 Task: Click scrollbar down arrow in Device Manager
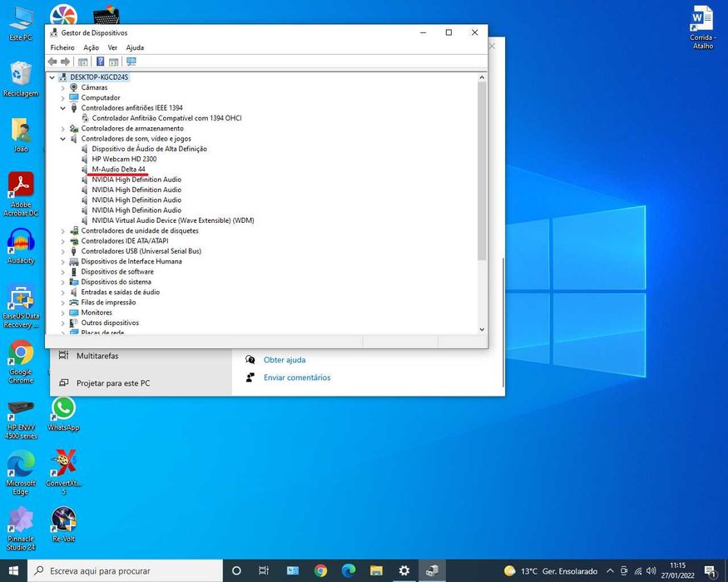[x=482, y=329]
